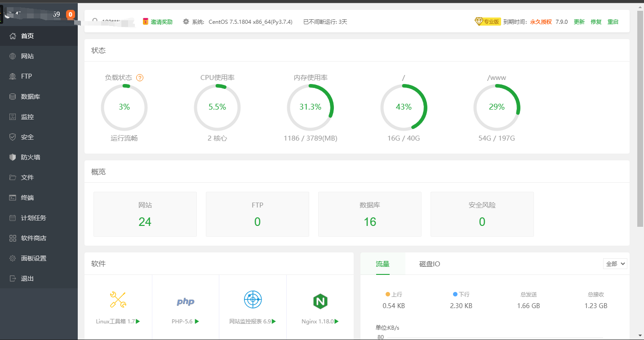
Task: Click the 终端 terminal icon
Action: pyautogui.click(x=13, y=198)
